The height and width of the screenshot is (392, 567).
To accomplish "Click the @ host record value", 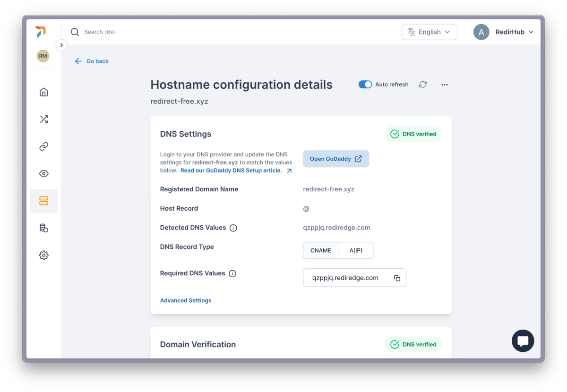I will click(306, 208).
